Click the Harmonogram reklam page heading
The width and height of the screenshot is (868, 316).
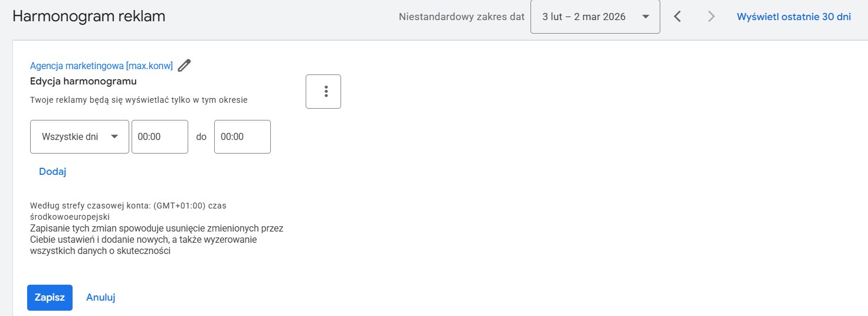click(89, 17)
